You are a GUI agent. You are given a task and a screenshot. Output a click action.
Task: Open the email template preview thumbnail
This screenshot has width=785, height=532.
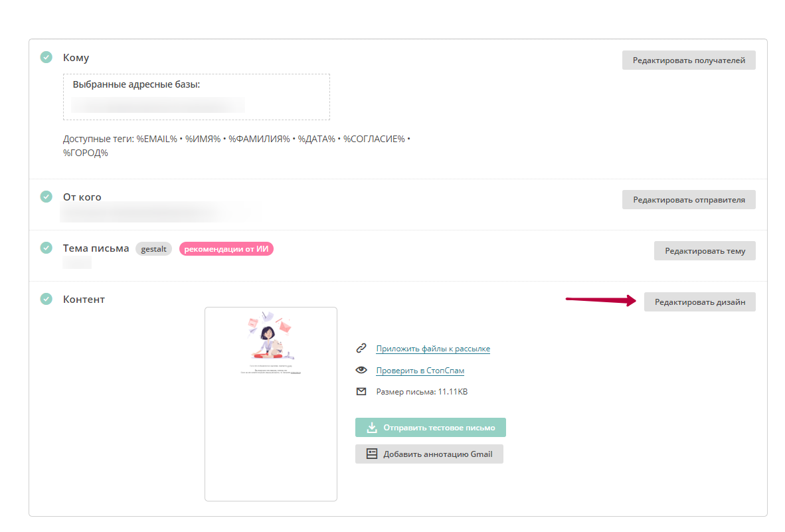pyautogui.click(x=270, y=403)
